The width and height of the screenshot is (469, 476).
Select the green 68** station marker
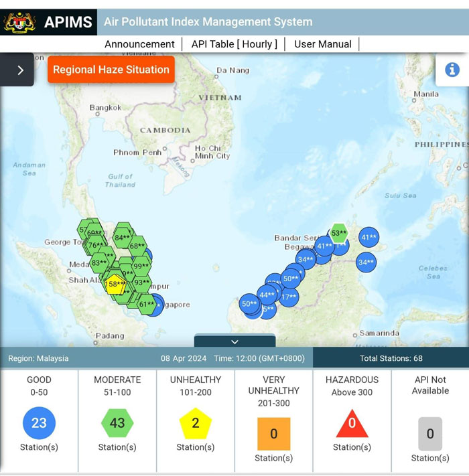coord(137,246)
